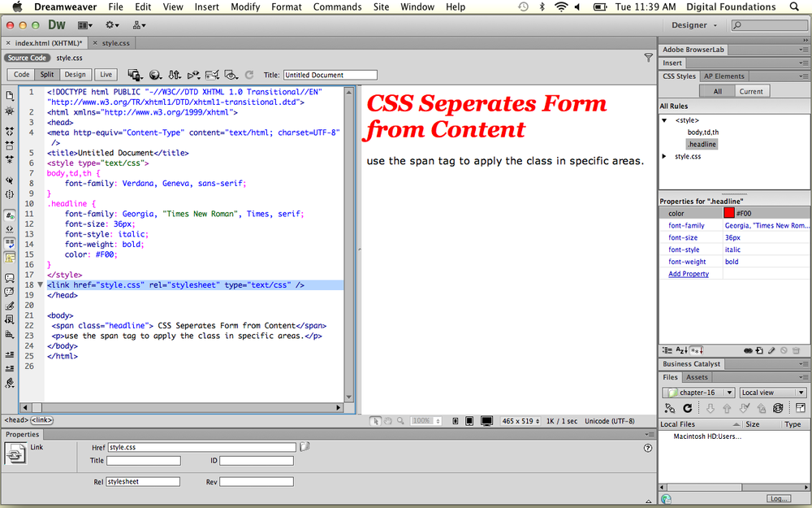Image resolution: width=812 pixels, height=508 pixels.
Task: Refresh the Files panel
Action: (688, 406)
